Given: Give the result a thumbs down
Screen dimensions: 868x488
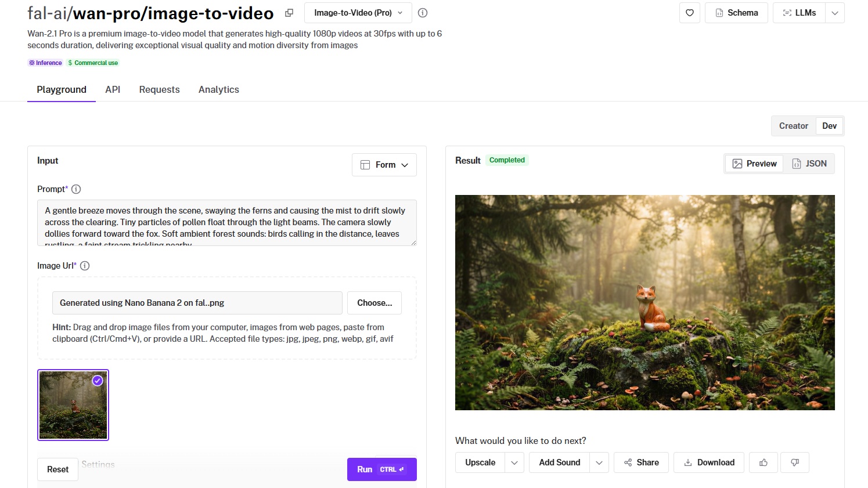Looking at the screenshot, I should point(795,462).
